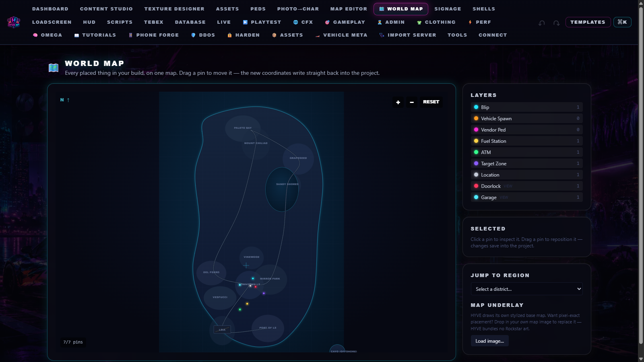Open the Harden tab
The height and width of the screenshot is (362, 644).
point(244,35)
